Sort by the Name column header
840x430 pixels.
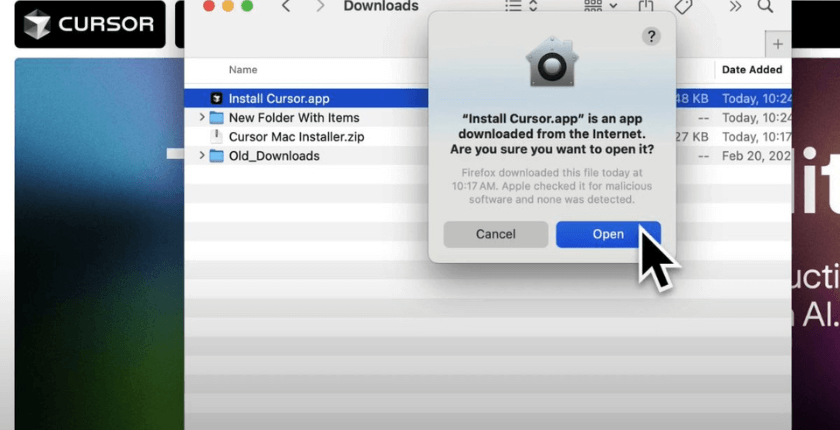click(x=243, y=70)
